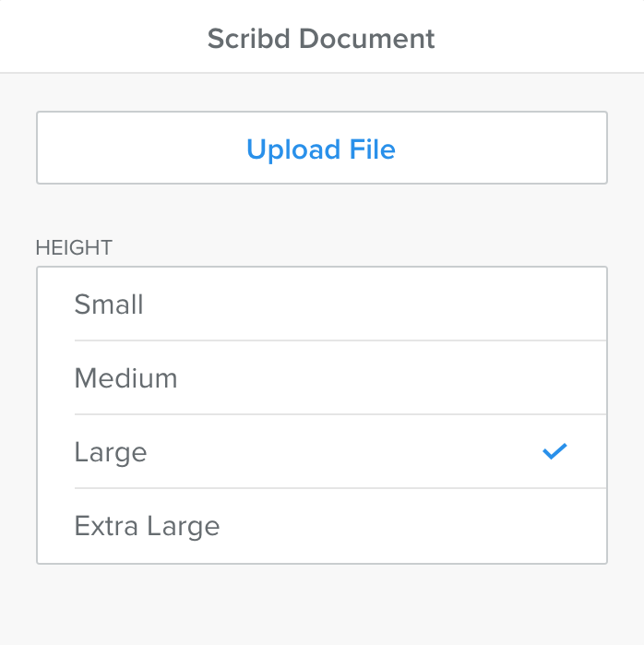Pick the biggest height setting

pyautogui.click(x=321, y=526)
